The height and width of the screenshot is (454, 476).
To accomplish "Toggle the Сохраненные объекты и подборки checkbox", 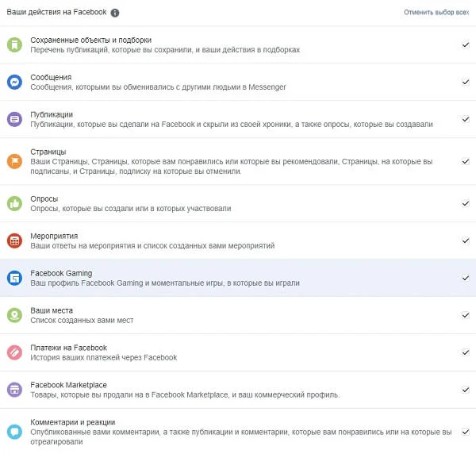I will point(466,45).
